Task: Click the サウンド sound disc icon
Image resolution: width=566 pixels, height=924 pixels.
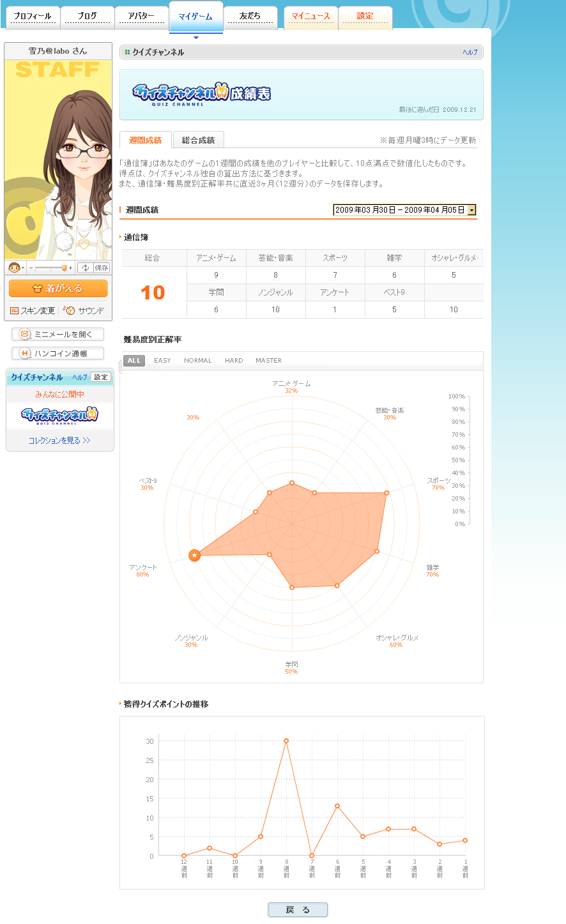Action: click(x=70, y=310)
